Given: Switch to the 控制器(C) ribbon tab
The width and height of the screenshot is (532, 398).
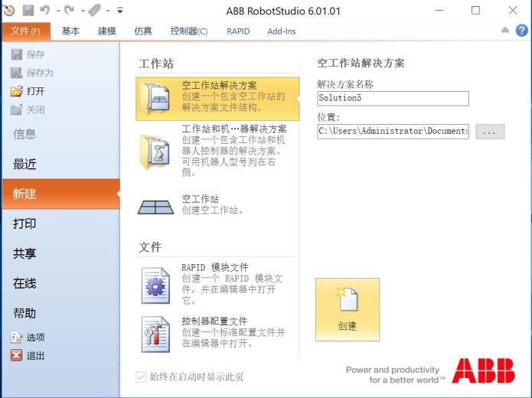Looking at the screenshot, I should 189,31.
